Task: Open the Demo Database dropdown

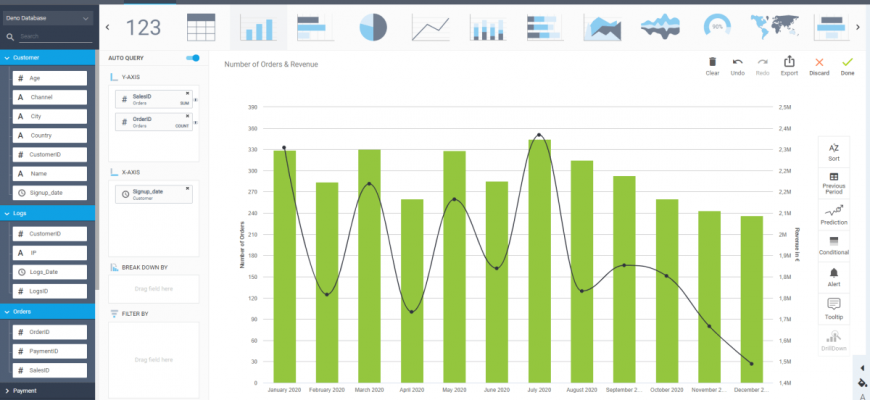Action: (48, 18)
